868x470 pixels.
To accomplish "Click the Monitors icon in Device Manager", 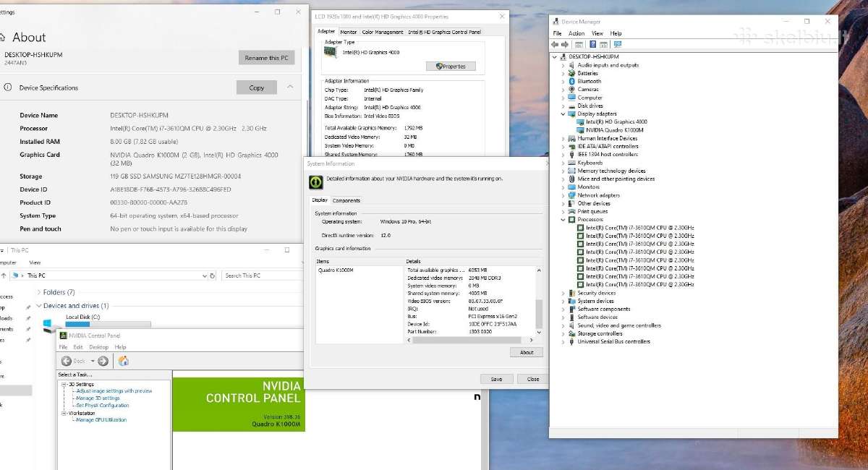I will 571,187.
